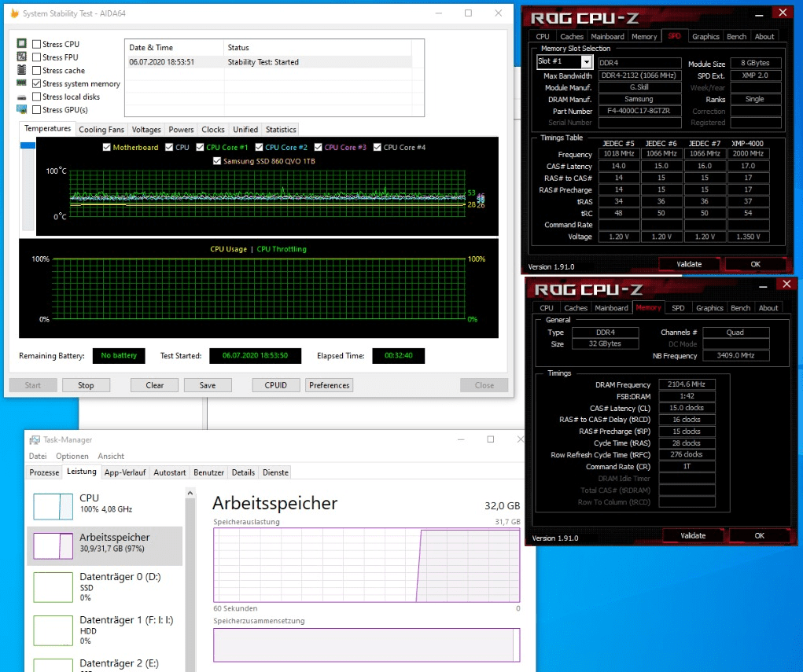This screenshot has height=672, width=803.
Task: Click Save button in AIDA64
Action: click(208, 385)
